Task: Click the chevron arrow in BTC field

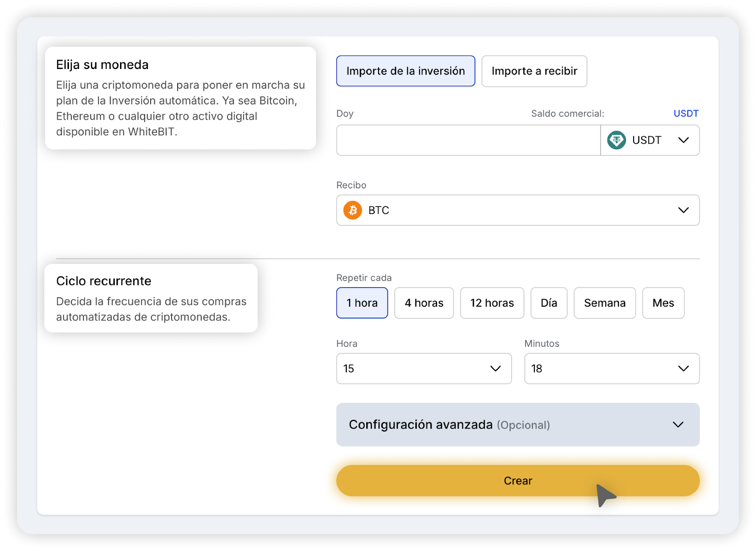Action: tap(683, 210)
